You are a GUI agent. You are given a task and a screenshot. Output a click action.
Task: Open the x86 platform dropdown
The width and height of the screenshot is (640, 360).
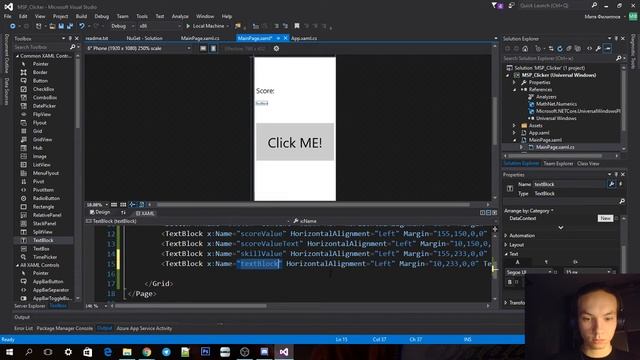pyautogui.click(x=160, y=26)
